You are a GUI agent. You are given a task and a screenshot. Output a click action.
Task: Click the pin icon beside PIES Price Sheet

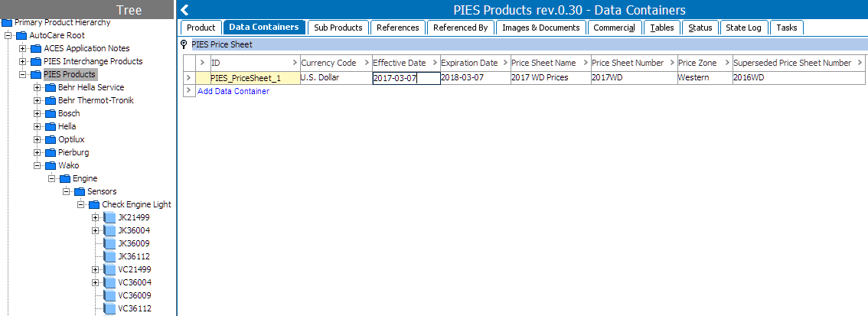click(184, 44)
